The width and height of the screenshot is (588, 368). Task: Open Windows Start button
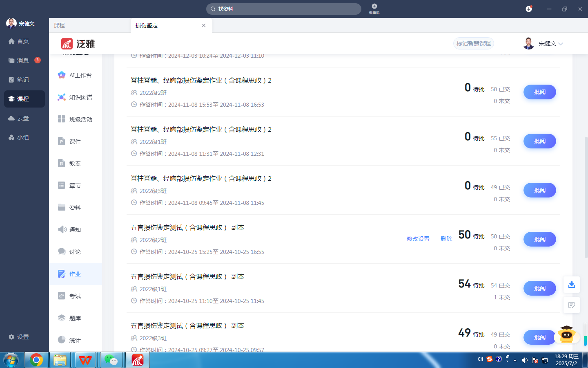[11, 360]
